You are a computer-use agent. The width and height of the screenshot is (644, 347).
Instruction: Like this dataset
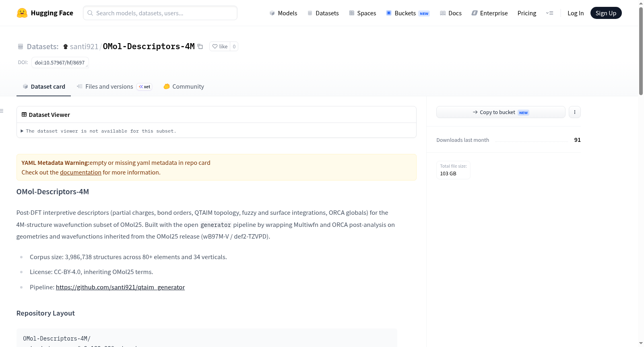tap(220, 46)
